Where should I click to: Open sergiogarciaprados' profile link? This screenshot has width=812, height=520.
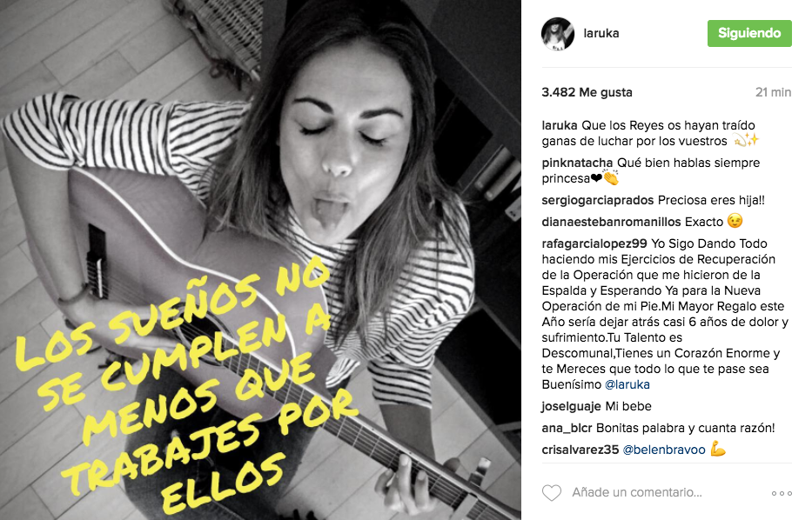point(598,200)
